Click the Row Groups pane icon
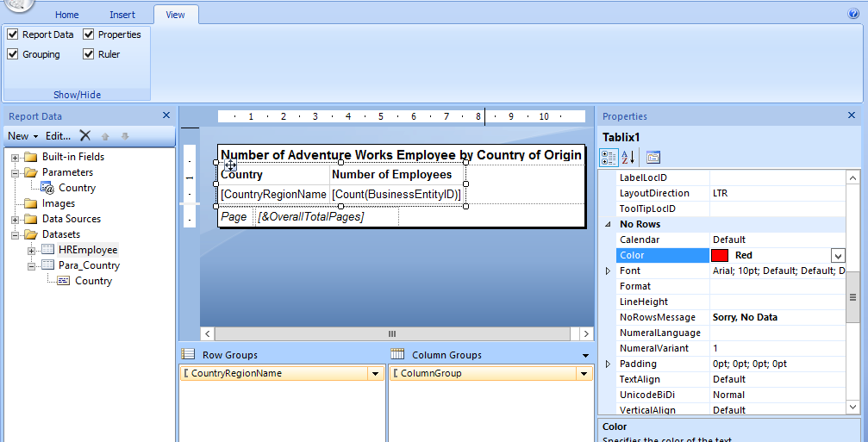Image resolution: width=868 pixels, height=442 pixels. point(188,355)
